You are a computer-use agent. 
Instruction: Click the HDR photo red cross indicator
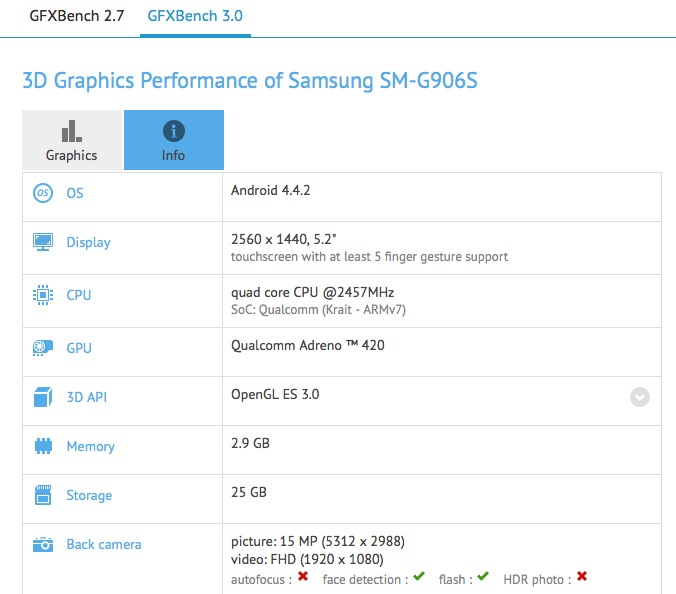tap(581, 577)
